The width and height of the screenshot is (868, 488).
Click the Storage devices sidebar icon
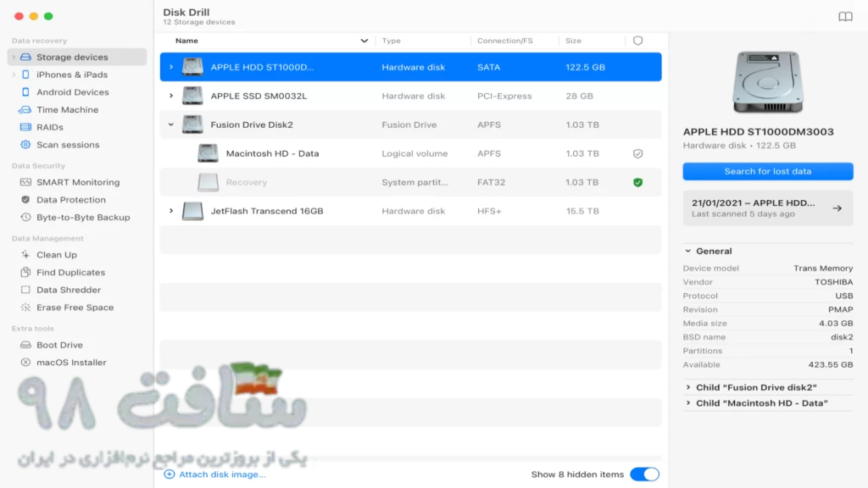pos(25,57)
